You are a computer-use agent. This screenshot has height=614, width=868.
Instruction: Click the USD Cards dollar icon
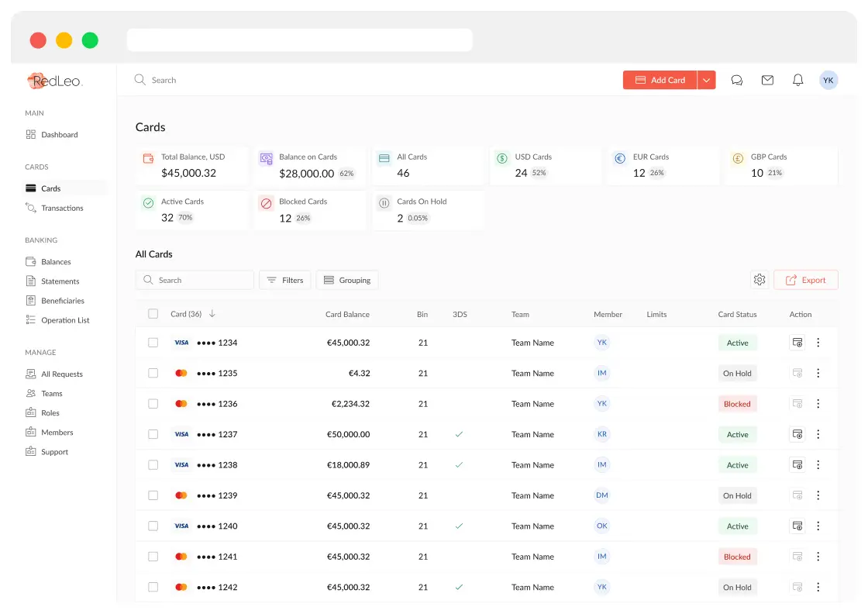[x=502, y=158]
